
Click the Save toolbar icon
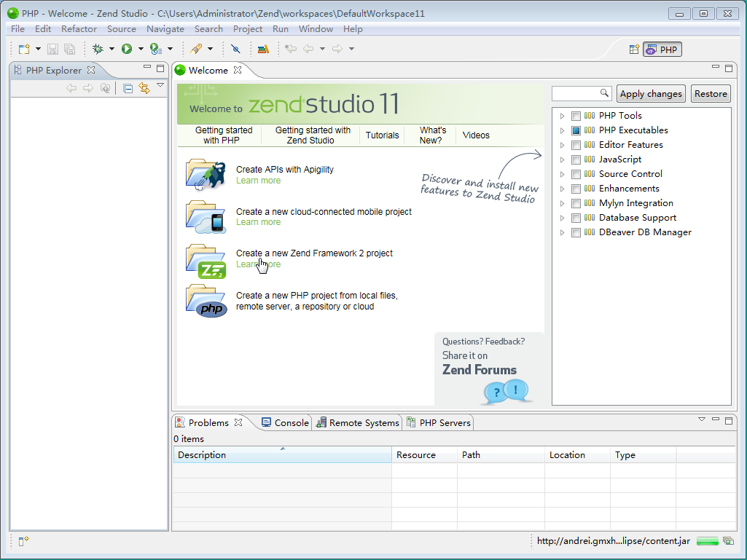point(53,49)
